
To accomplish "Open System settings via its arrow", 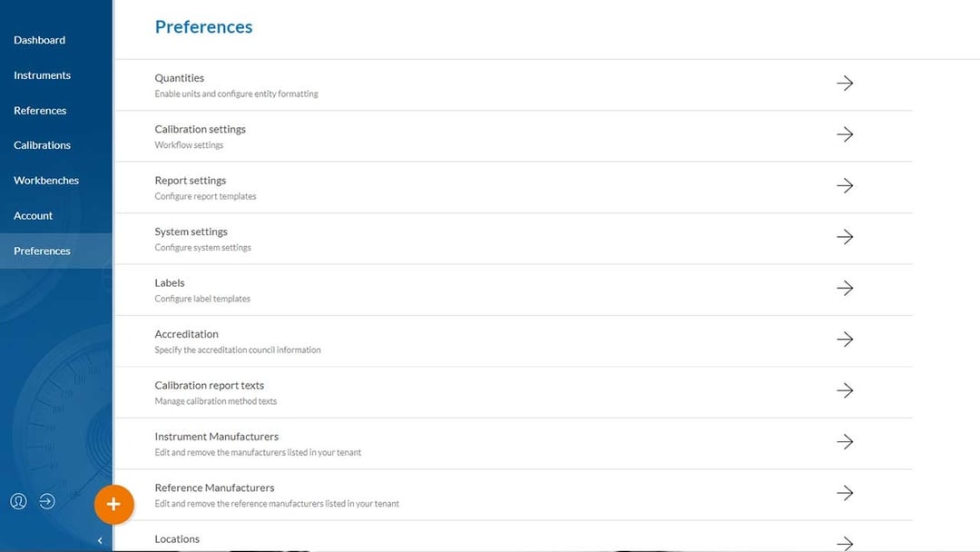I will 845,237.
